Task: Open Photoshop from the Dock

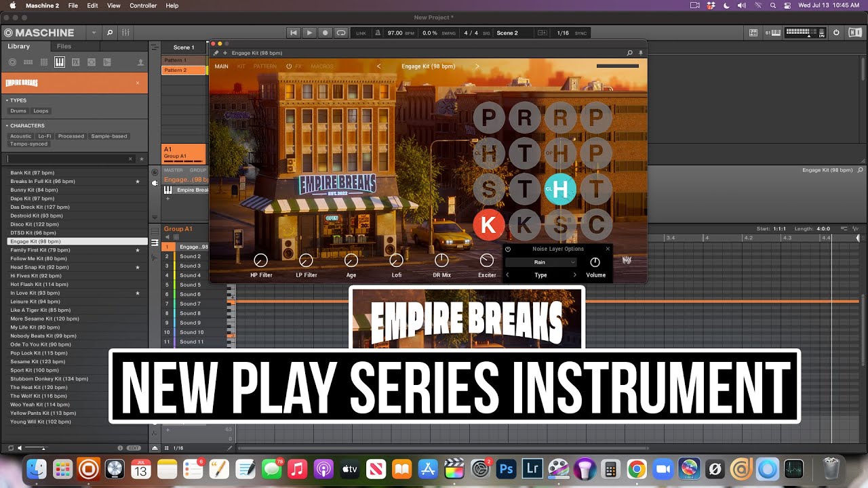Action: click(x=507, y=468)
